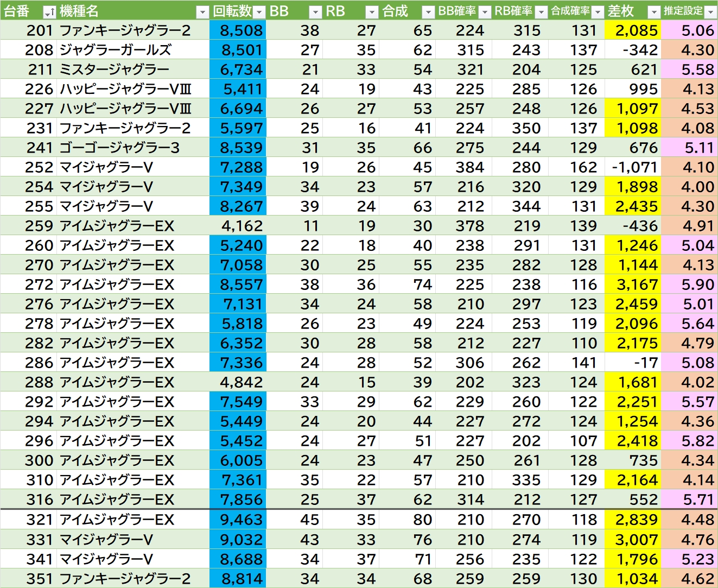Screen dimensions: 718x588
Task: Select the yellow 差枚 cell 2,085
Action: tap(633, 30)
